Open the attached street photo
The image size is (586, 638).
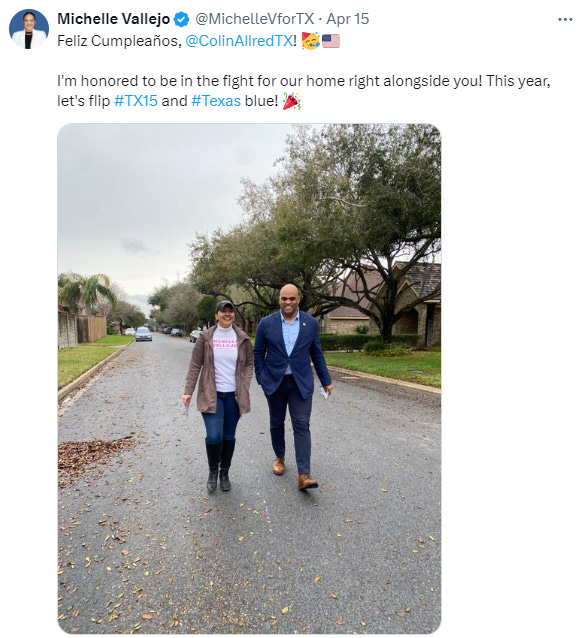(x=249, y=378)
